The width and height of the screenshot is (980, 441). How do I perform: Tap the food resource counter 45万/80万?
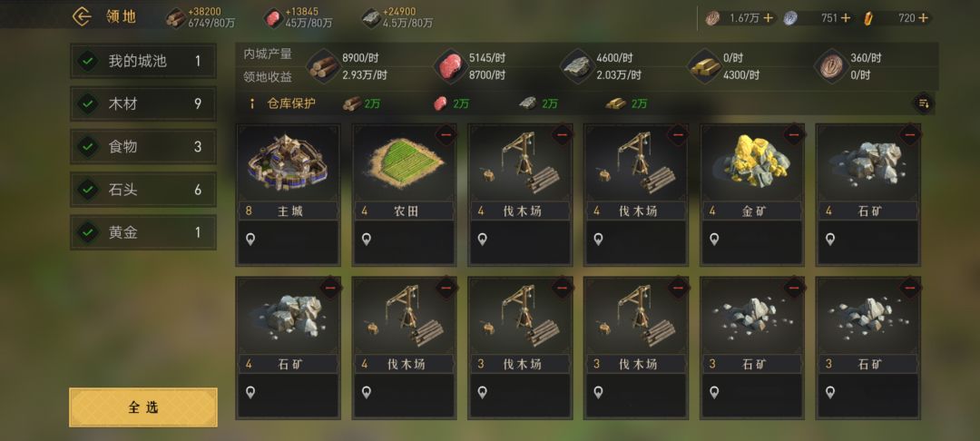coord(298,17)
